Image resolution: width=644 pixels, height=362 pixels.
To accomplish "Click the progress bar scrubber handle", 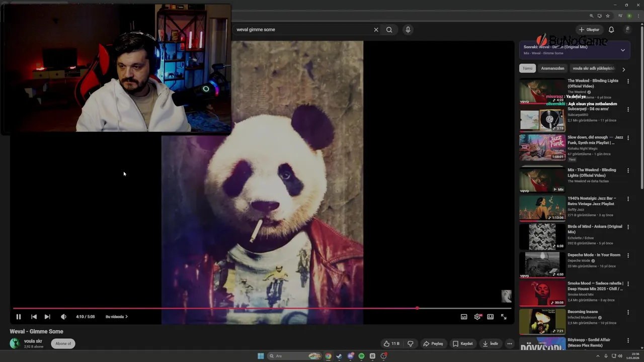I will [417, 308].
